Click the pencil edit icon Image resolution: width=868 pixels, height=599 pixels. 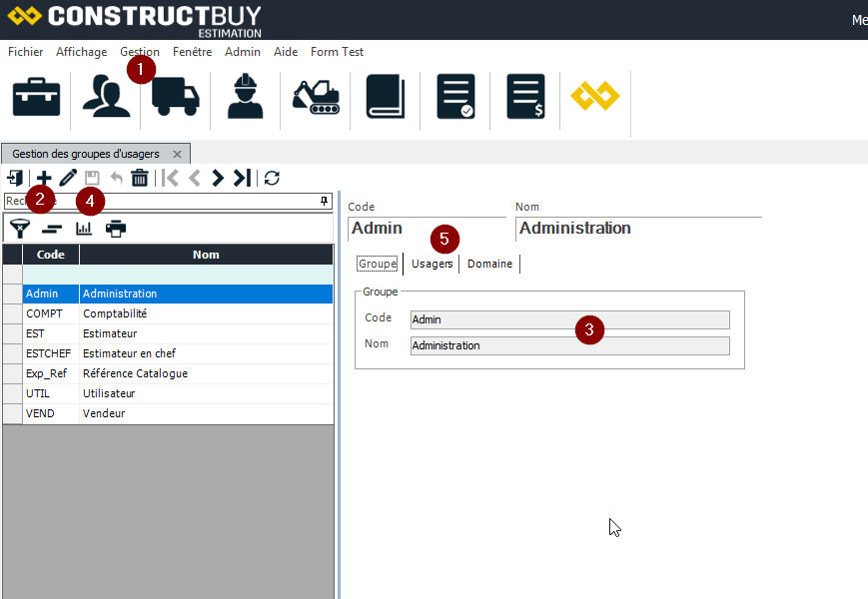coord(68,178)
